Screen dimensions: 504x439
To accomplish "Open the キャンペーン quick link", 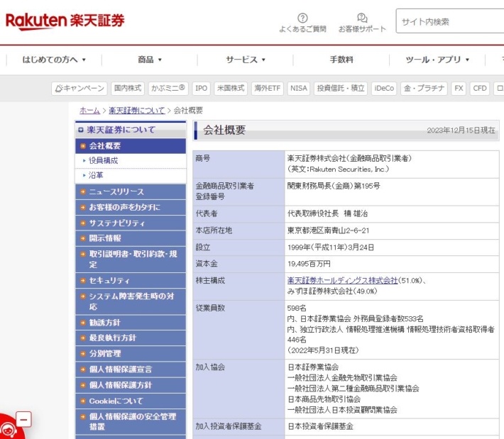I will point(80,89).
